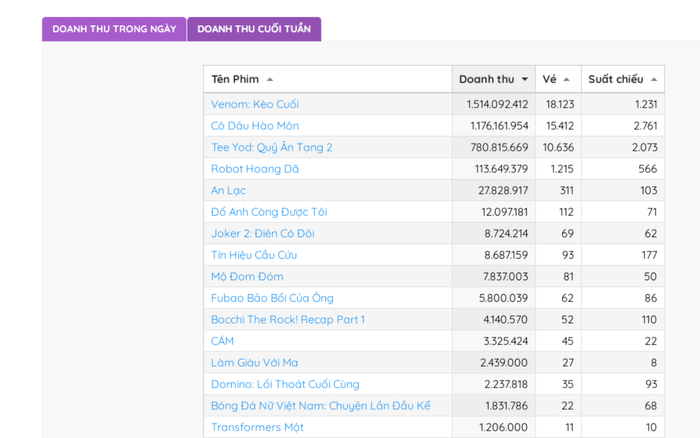Click Đố Anh Còng Được Tôi link
Screen dimensions: 700x438
click(269, 212)
